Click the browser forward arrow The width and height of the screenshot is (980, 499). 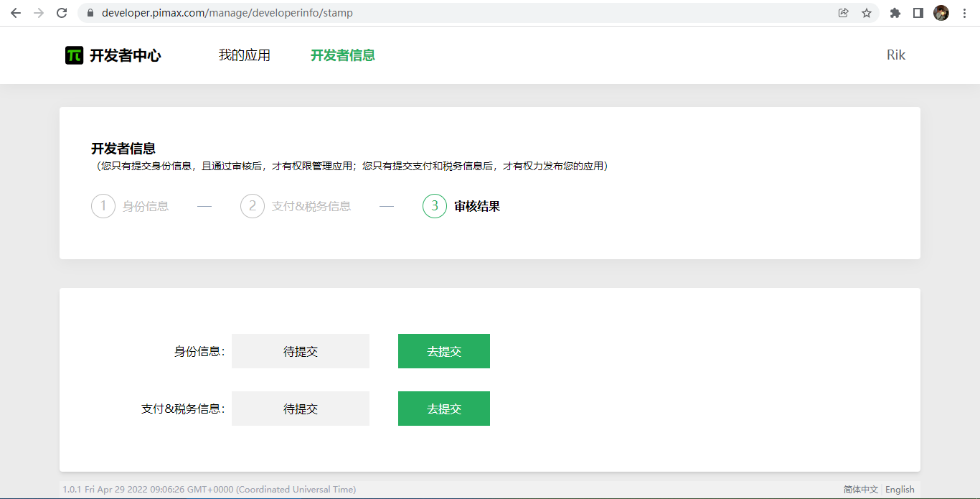coord(39,13)
